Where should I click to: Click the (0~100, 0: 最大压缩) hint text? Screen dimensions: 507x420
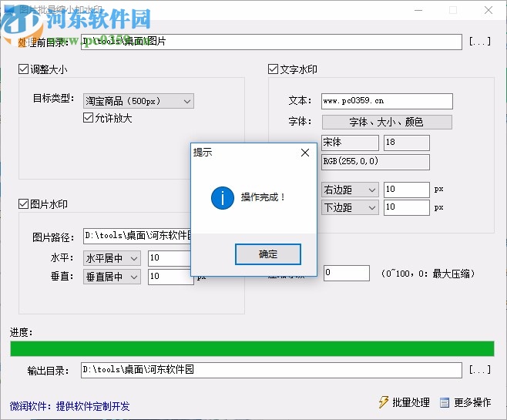coord(428,274)
